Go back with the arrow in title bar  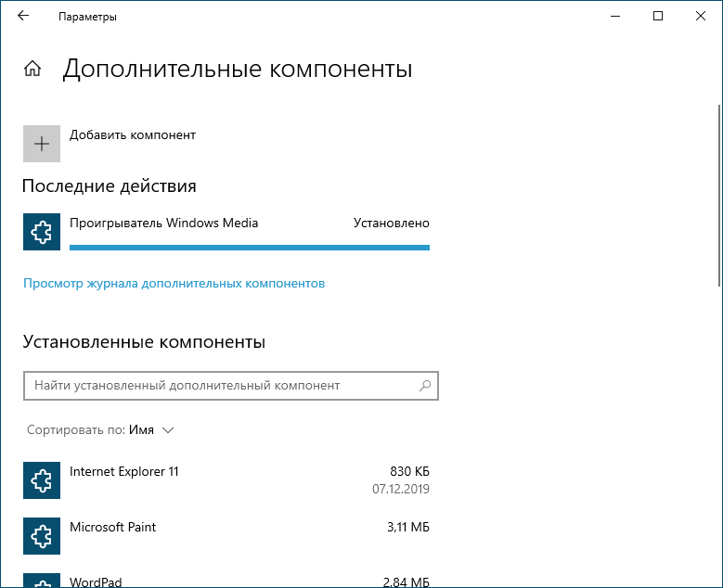tap(23, 16)
